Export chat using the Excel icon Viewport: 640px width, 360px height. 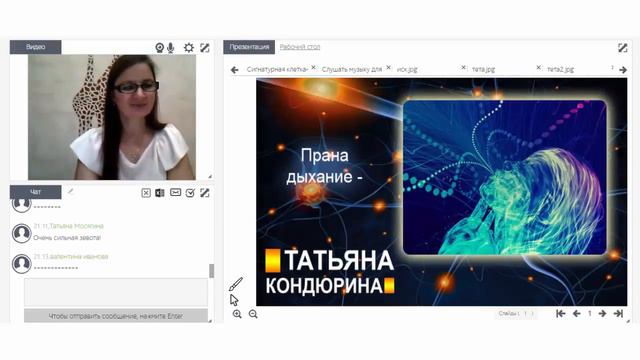tap(160, 193)
